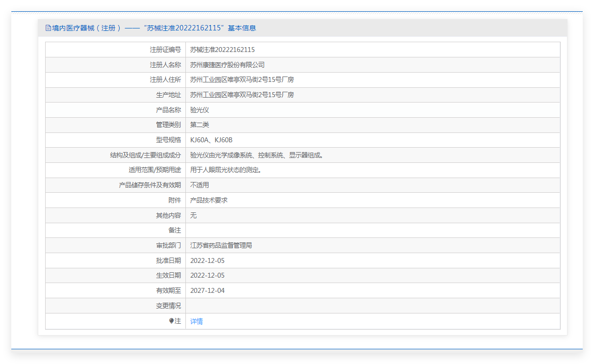
Task: Select registrant name 苏州康捷医疗股份有限公司
Action: (x=228, y=65)
